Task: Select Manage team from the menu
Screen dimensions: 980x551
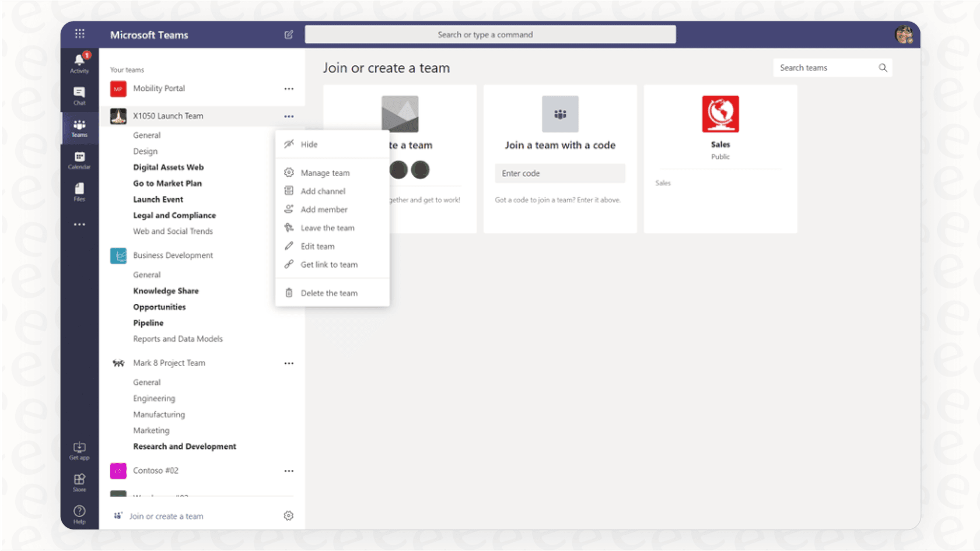Action: (x=325, y=173)
